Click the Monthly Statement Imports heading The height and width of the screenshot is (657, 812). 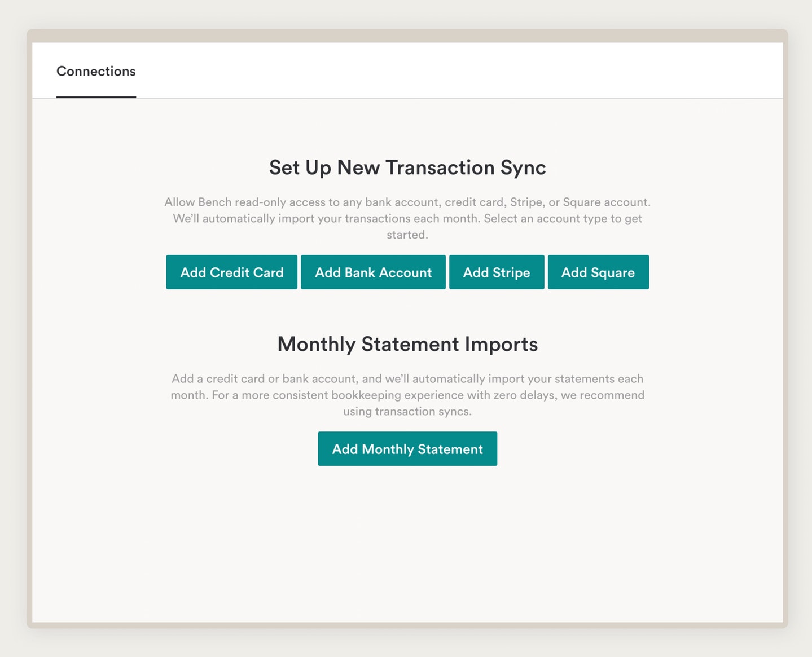407,344
